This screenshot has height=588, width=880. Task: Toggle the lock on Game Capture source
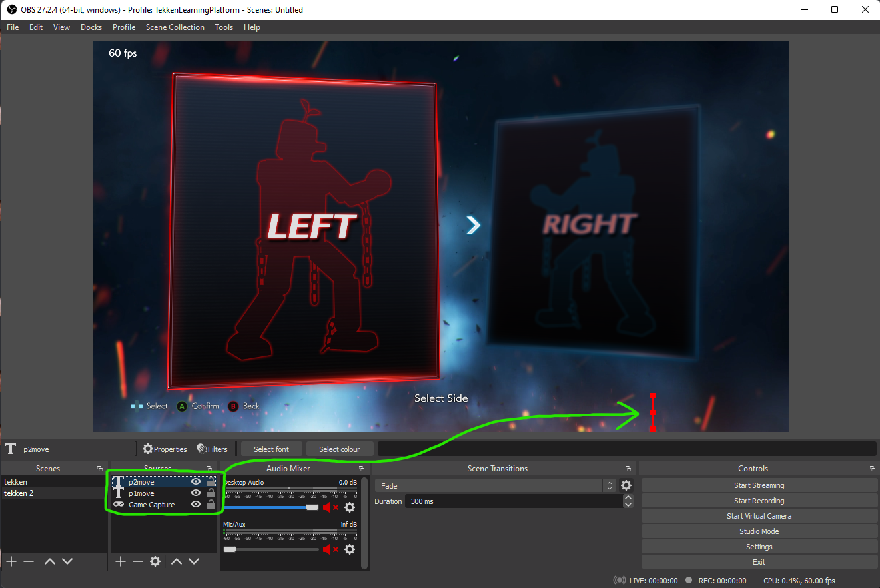point(211,504)
